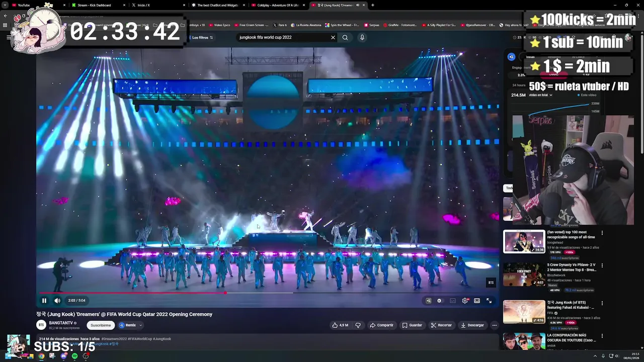Open the BANGTANTV channel name link
Screen dimensions: 644x362
[x=61, y=323]
